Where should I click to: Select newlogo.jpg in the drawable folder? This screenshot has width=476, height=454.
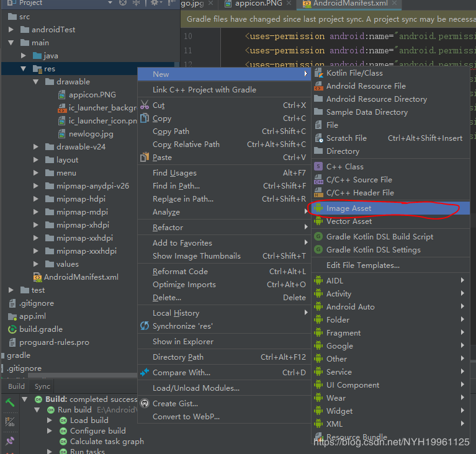coord(91,134)
